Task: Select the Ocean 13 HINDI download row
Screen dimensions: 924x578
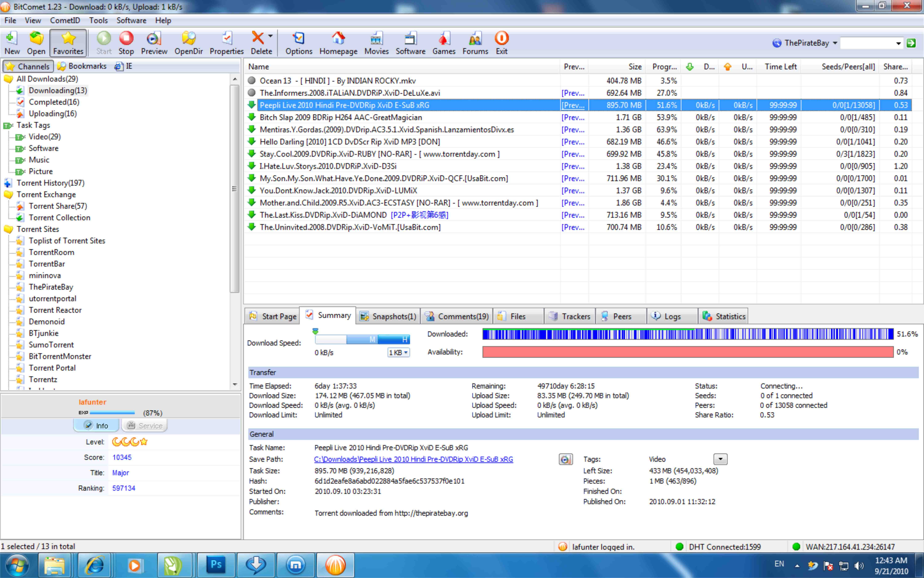Action: (x=577, y=81)
